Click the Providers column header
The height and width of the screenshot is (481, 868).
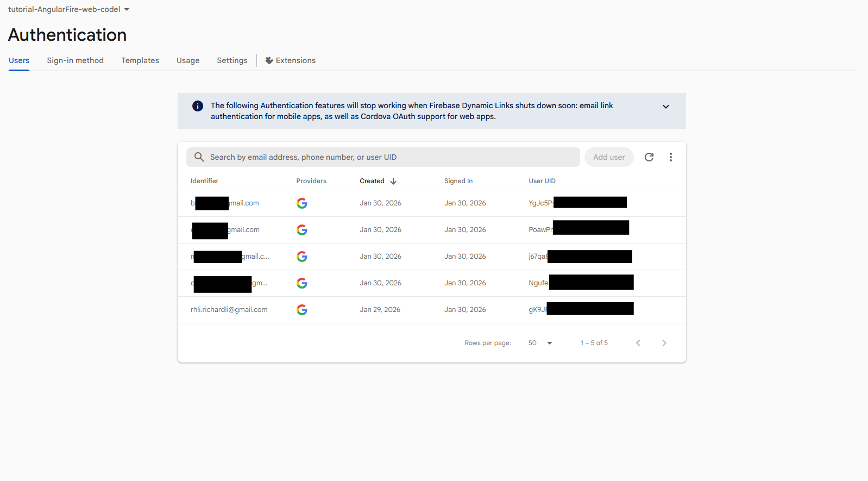(311, 181)
